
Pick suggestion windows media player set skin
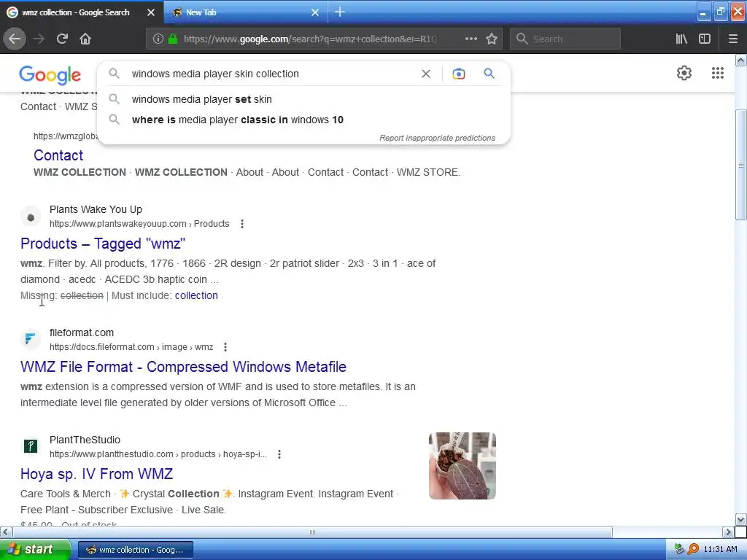pyautogui.click(x=303, y=99)
